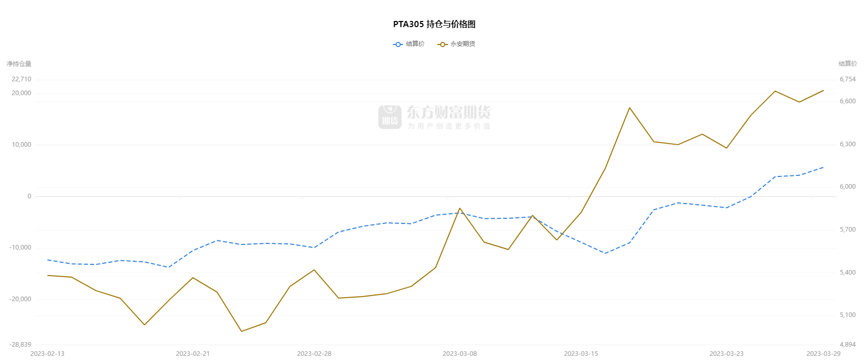Pick the 2023-03-08 date label
The image size is (868, 362).
tap(459, 354)
